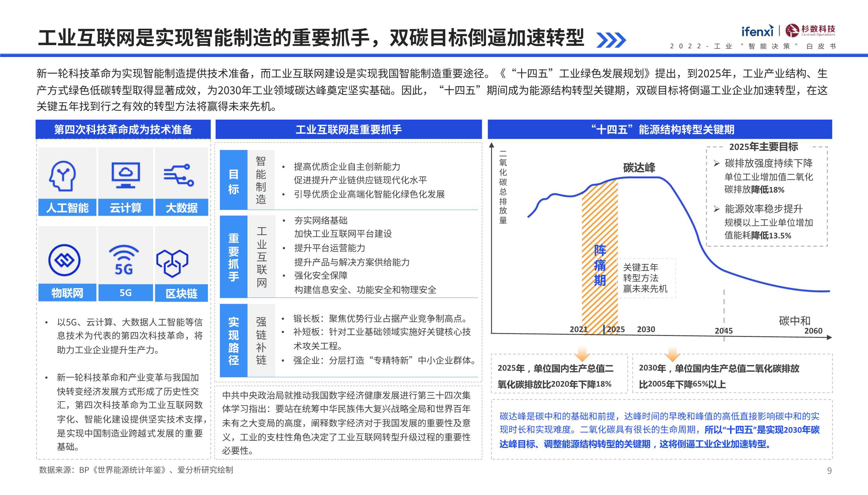
Task: Click the 云计算 cloud monitor icon
Action: (125, 175)
